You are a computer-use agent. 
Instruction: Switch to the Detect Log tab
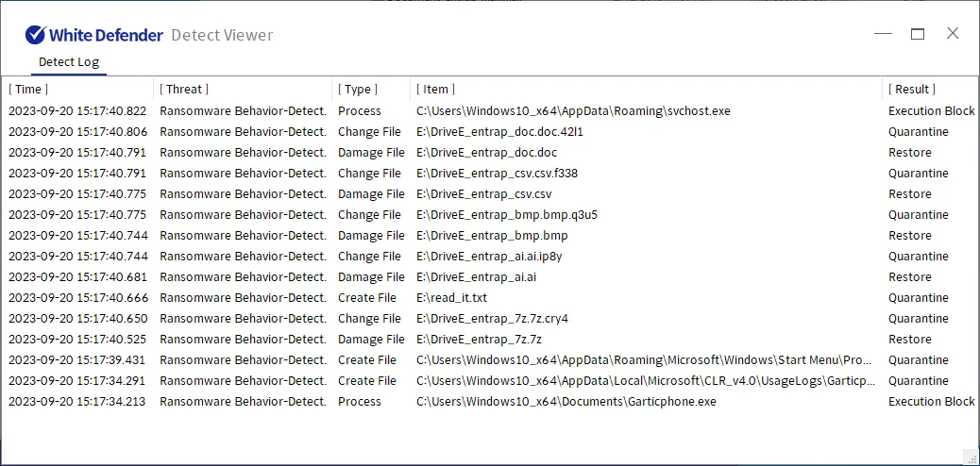[69, 62]
